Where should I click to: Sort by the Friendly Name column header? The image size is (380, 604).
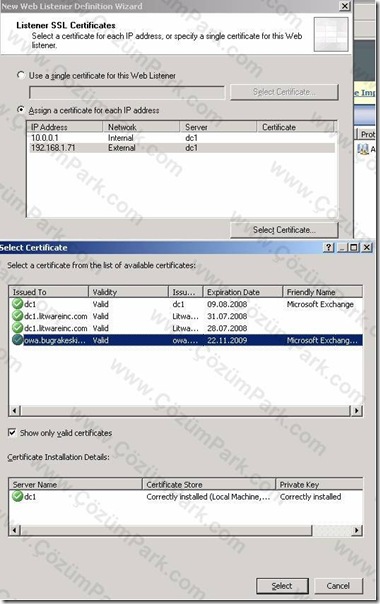323,292
